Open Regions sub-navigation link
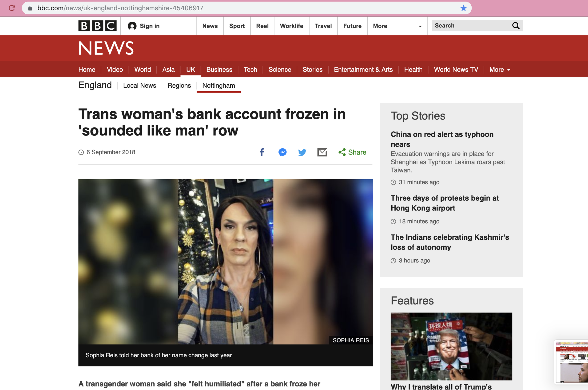The height and width of the screenshot is (390, 588). [179, 86]
